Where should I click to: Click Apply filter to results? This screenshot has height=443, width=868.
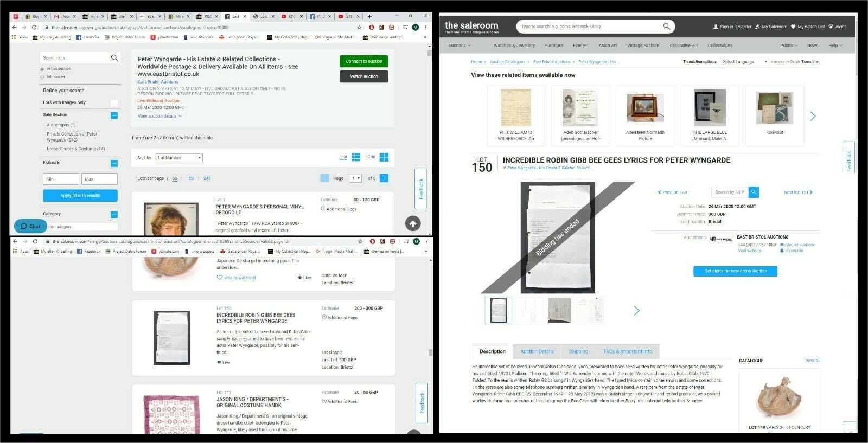(80, 195)
